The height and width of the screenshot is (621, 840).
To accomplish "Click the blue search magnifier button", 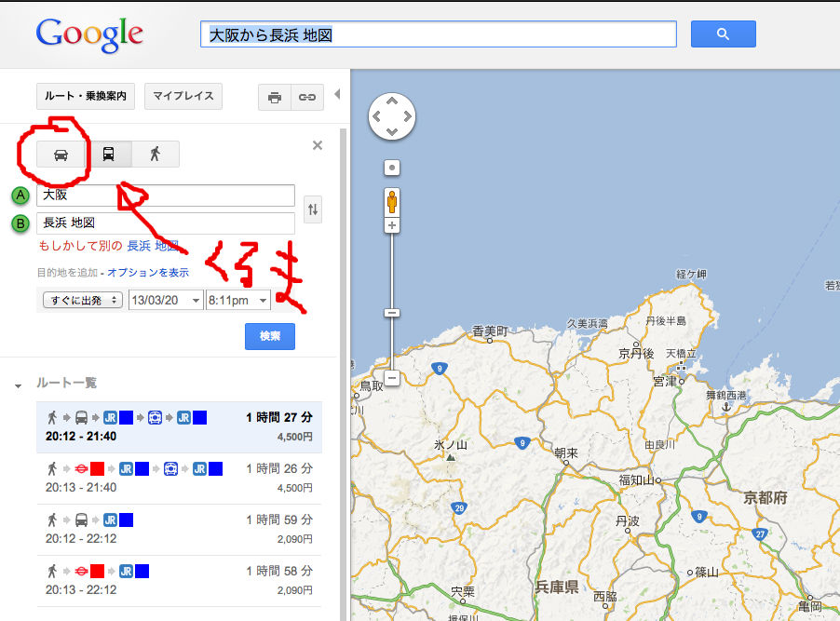I will (x=724, y=34).
